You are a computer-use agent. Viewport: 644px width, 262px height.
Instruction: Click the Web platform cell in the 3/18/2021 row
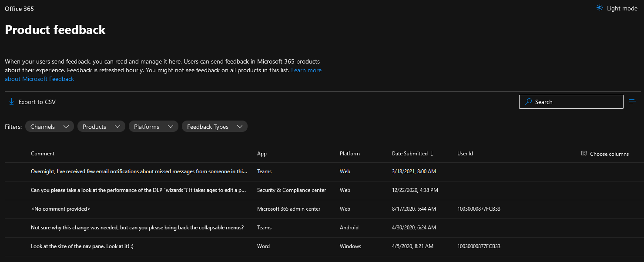345,171
